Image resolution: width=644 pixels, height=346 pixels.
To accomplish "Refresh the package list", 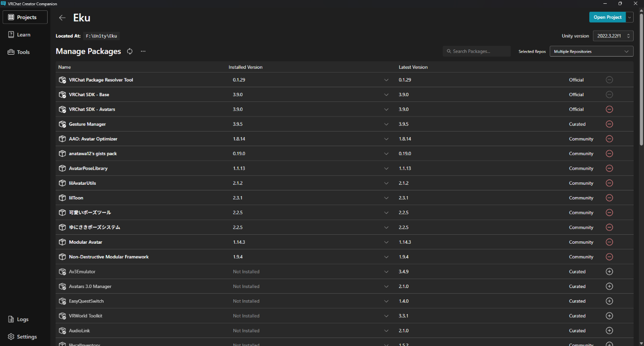I will 130,51.
